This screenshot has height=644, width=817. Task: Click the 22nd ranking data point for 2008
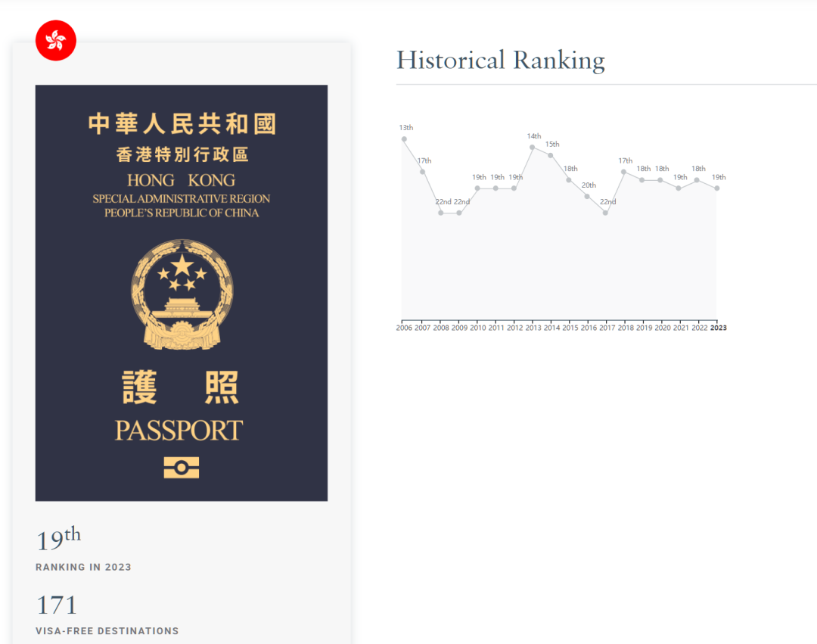click(441, 214)
